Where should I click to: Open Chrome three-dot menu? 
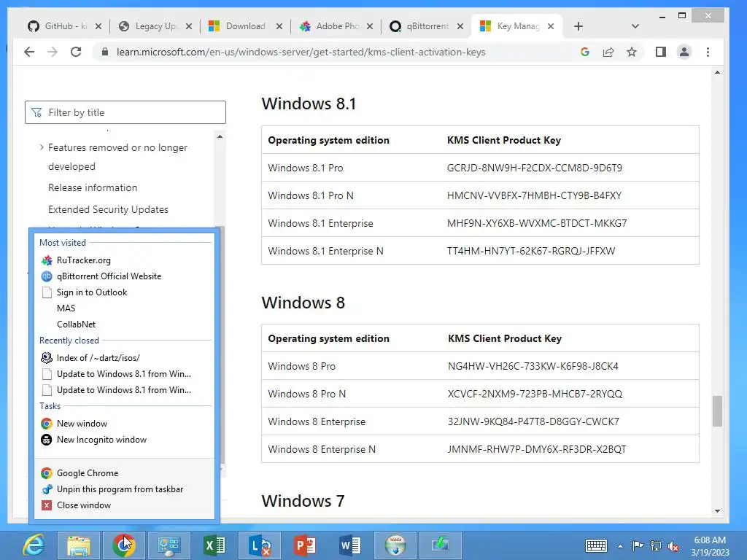coord(708,52)
